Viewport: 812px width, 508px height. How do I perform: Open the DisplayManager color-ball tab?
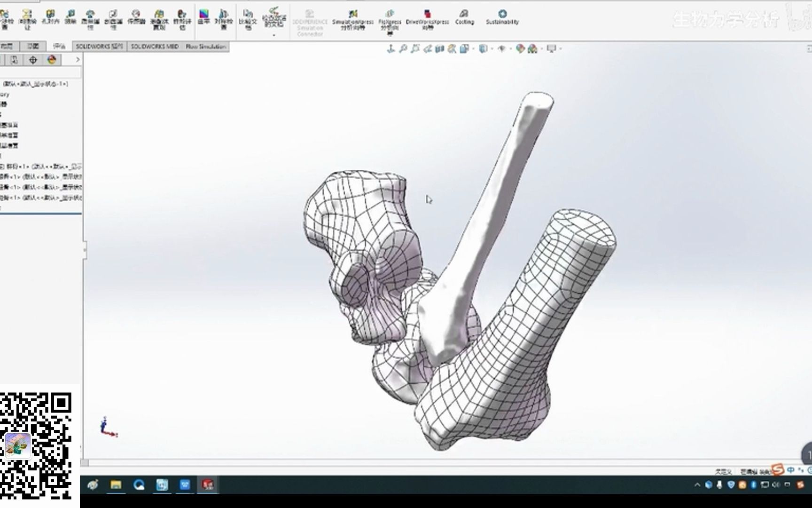(52, 60)
